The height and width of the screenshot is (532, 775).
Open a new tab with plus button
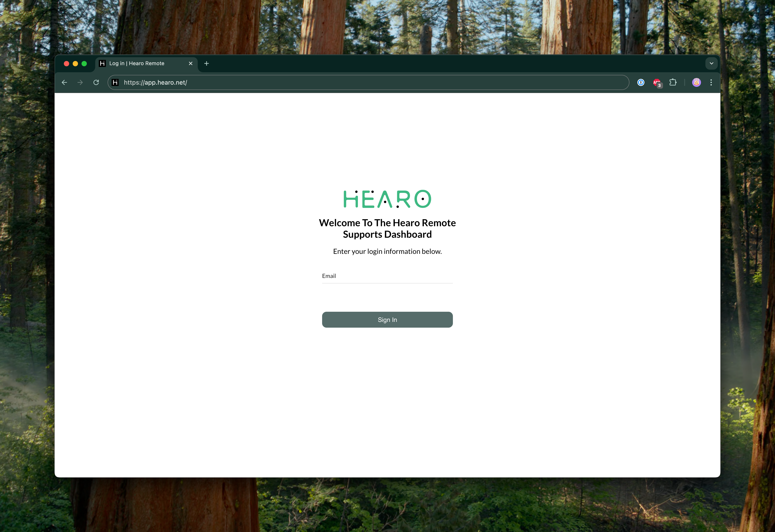[x=206, y=63]
